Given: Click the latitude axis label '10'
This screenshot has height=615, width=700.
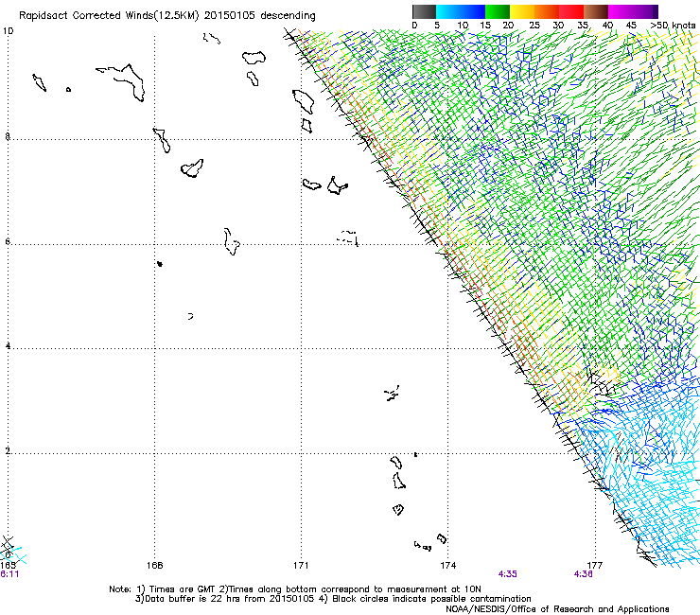Looking at the screenshot, I should click(x=8, y=31).
